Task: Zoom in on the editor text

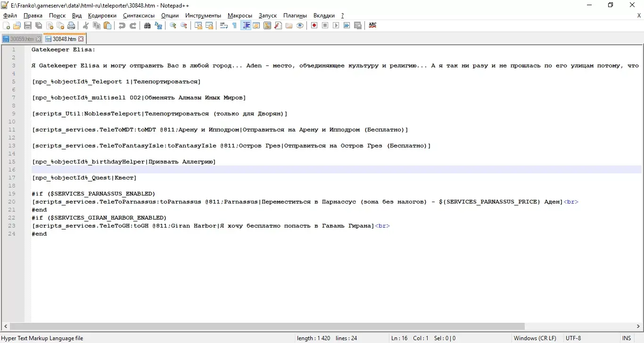Action: click(173, 25)
